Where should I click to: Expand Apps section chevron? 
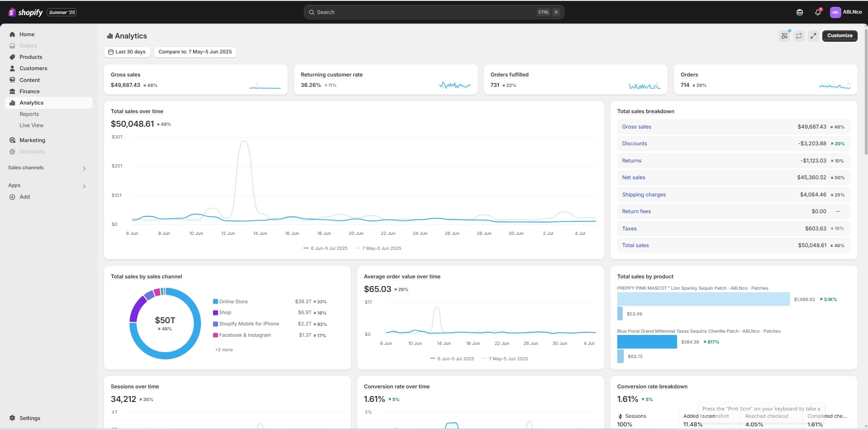pyautogui.click(x=84, y=186)
